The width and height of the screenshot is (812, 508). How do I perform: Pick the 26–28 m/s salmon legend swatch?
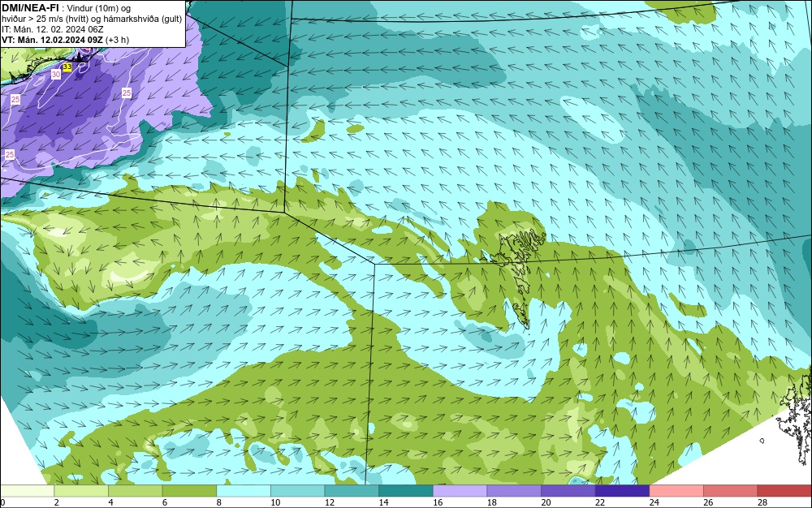click(x=730, y=491)
